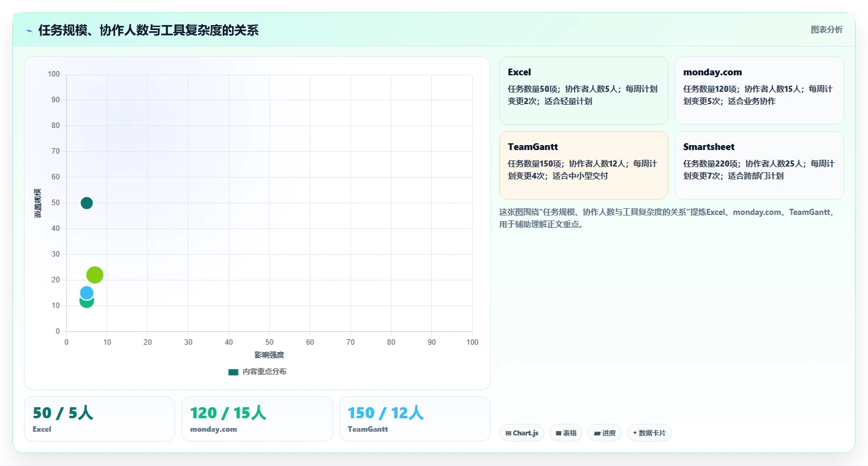
Task: Open the Excel info card
Action: click(583, 91)
